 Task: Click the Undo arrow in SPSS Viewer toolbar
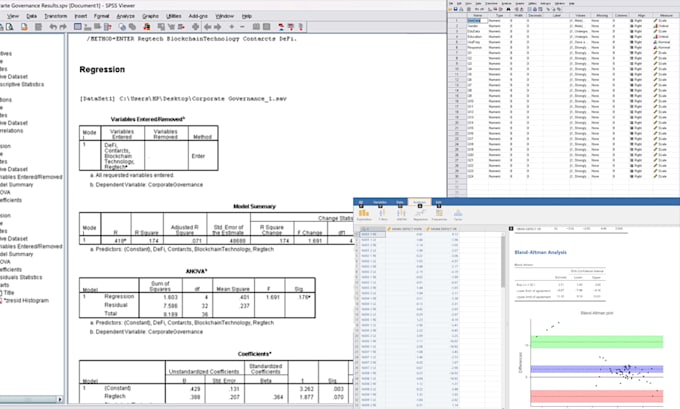pos(53,27)
